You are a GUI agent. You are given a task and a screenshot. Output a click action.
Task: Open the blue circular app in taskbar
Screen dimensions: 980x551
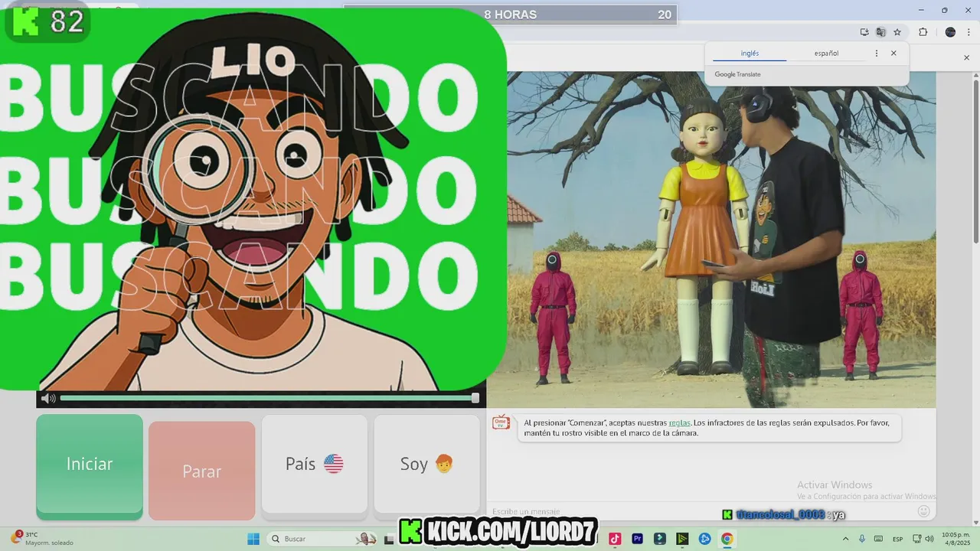click(704, 539)
